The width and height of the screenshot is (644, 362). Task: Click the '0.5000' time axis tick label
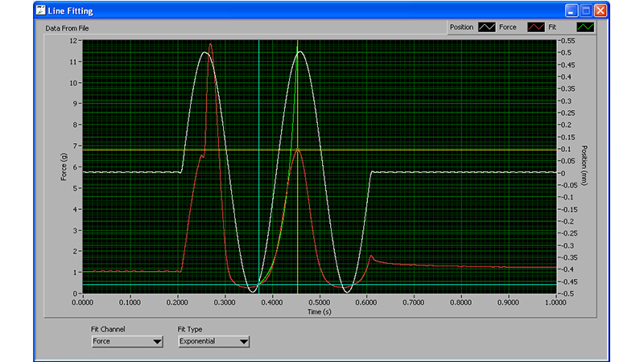click(x=319, y=302)
